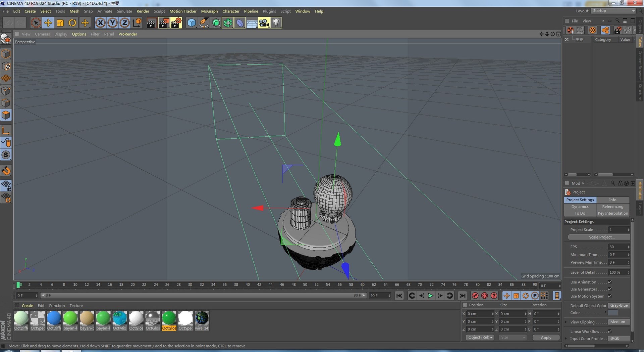
Task: Uncheck Use Animation checkbox
Action: pos(610,282)
